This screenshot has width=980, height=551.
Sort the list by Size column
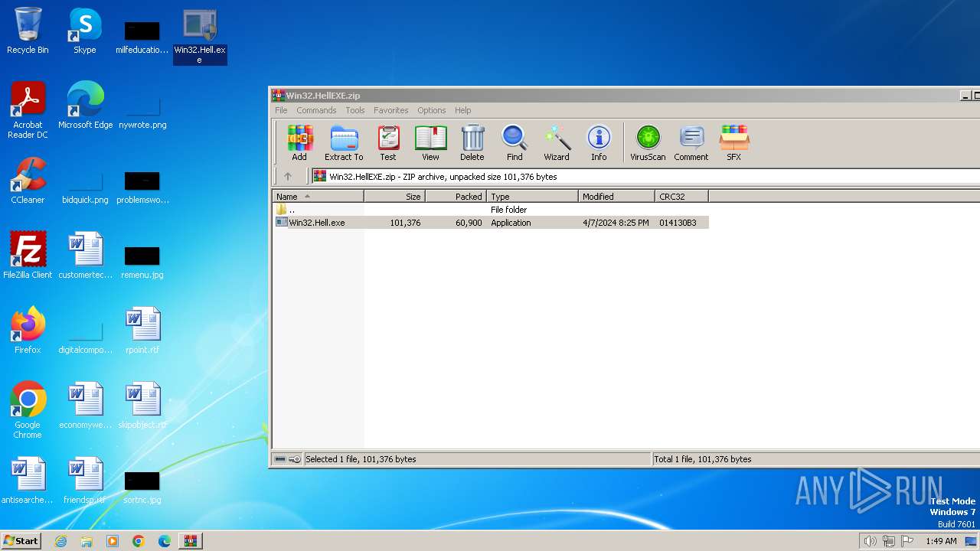click(394, 197)
